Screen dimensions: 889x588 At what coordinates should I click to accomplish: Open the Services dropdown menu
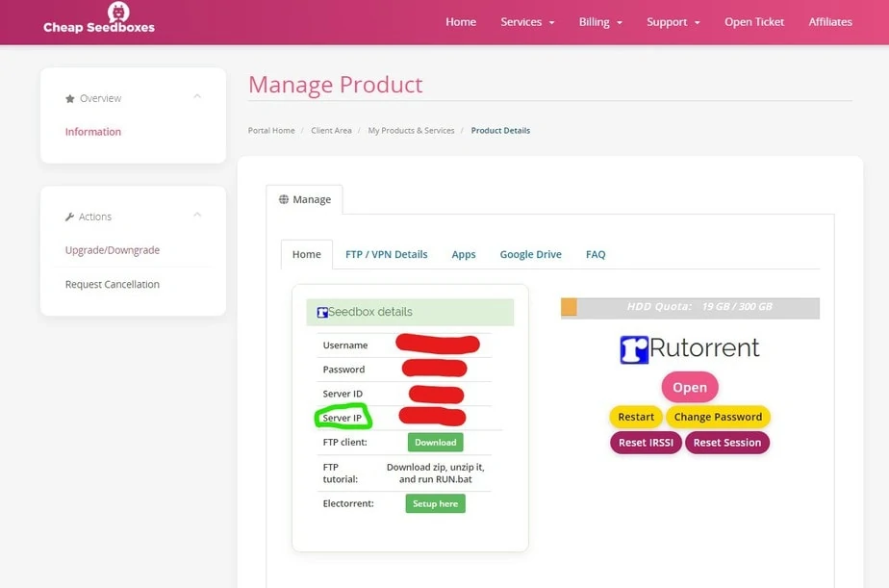[527, 22]
